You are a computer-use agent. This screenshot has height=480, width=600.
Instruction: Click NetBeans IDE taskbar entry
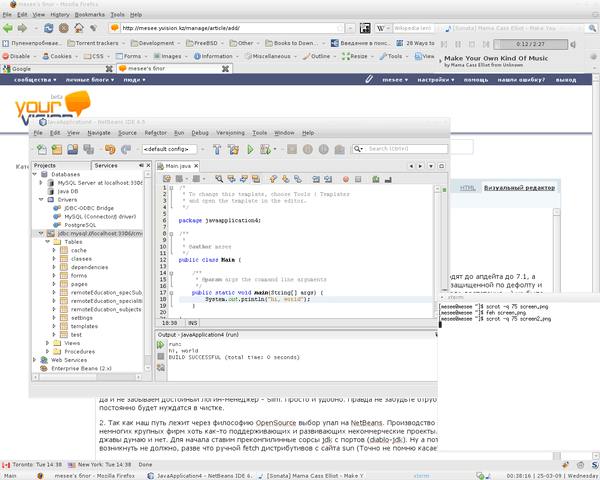point(200,476)
